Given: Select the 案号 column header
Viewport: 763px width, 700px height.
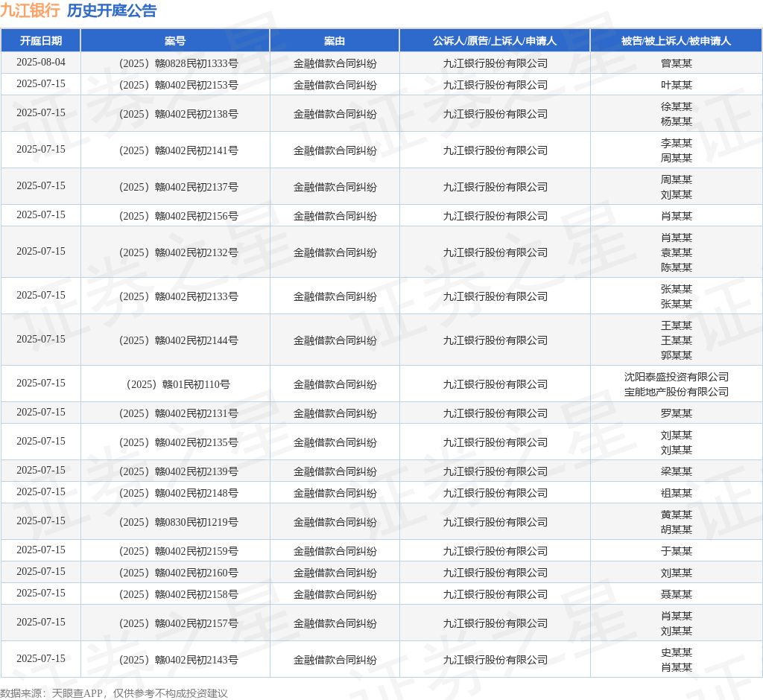Looking at the screenshot, I should pyautogui.click(x=175, y=41).
